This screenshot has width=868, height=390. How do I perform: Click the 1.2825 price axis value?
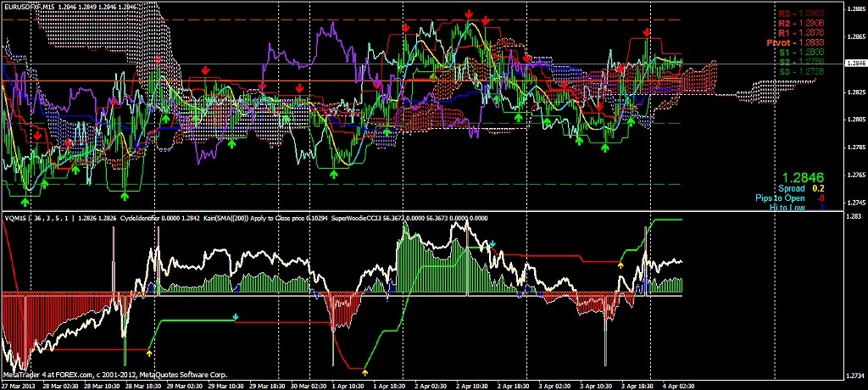point(856,92)
